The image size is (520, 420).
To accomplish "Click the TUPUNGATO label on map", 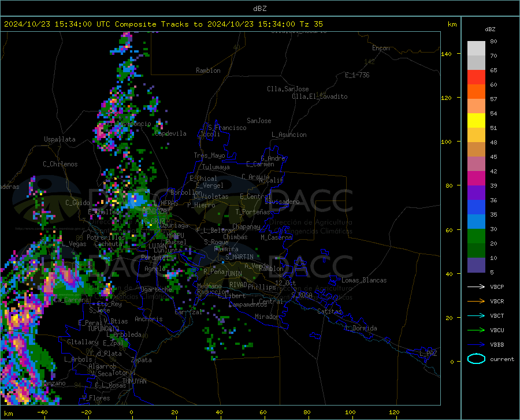I will pyautogui.click(x=103, y=329).
